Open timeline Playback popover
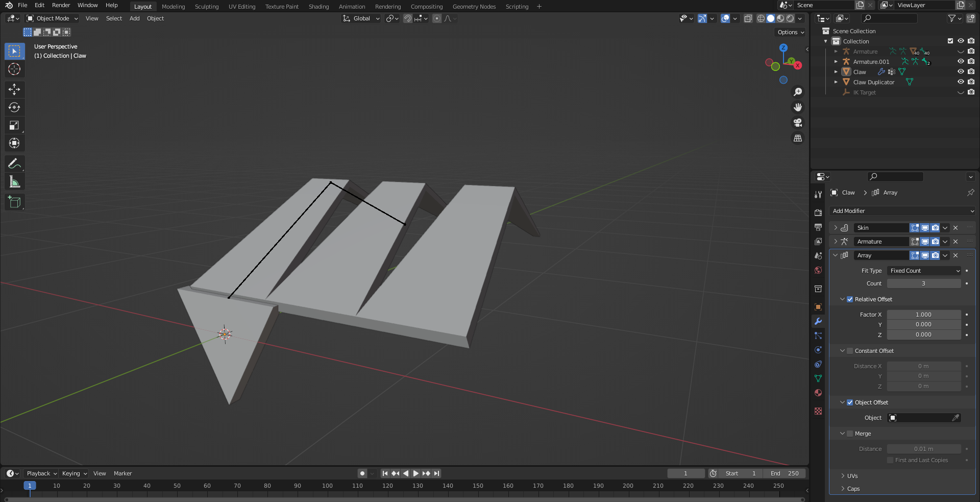The height and width of the screenshot is (502, 980). coord(41,473)
